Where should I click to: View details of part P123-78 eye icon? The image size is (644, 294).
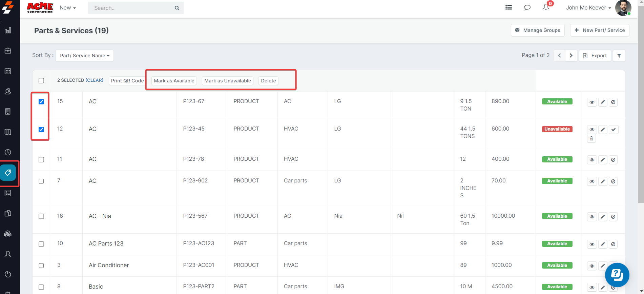click(592, 160)
